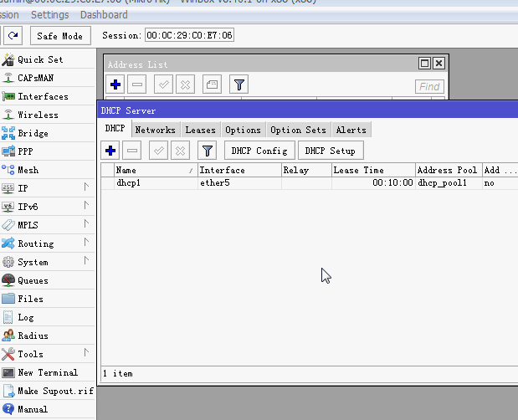Open the Queues sidebar item
518x420 pixels.
click(x=33, y=280)
